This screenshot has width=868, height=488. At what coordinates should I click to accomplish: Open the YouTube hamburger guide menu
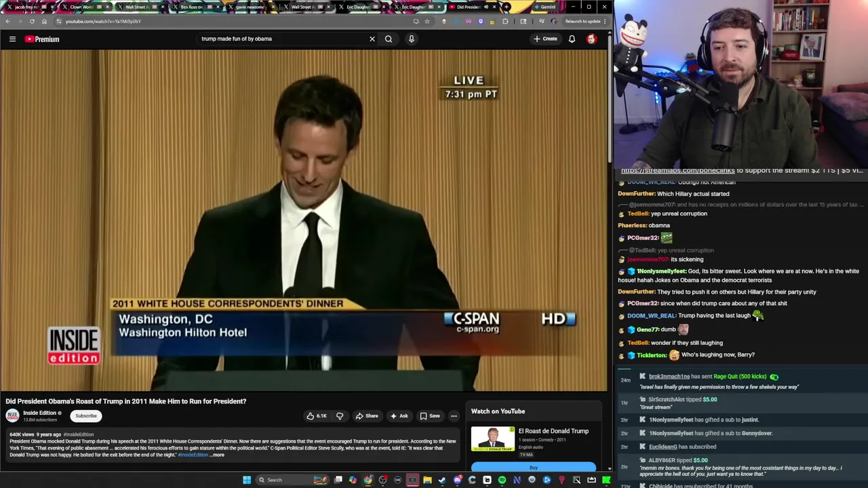click(12, 39)
